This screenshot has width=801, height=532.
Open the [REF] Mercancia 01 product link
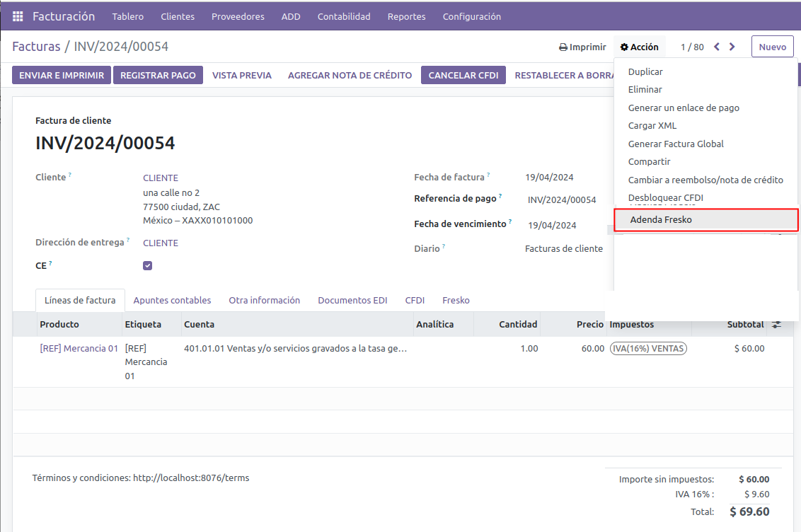click(x=79, y=349)
